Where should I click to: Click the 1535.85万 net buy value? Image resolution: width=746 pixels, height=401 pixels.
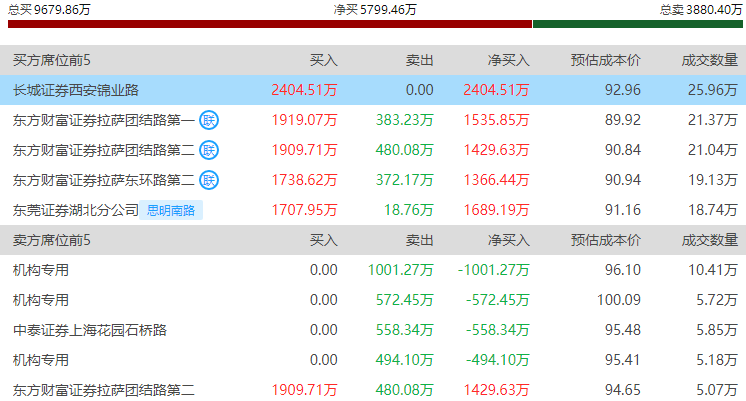(x=496, y=120)
